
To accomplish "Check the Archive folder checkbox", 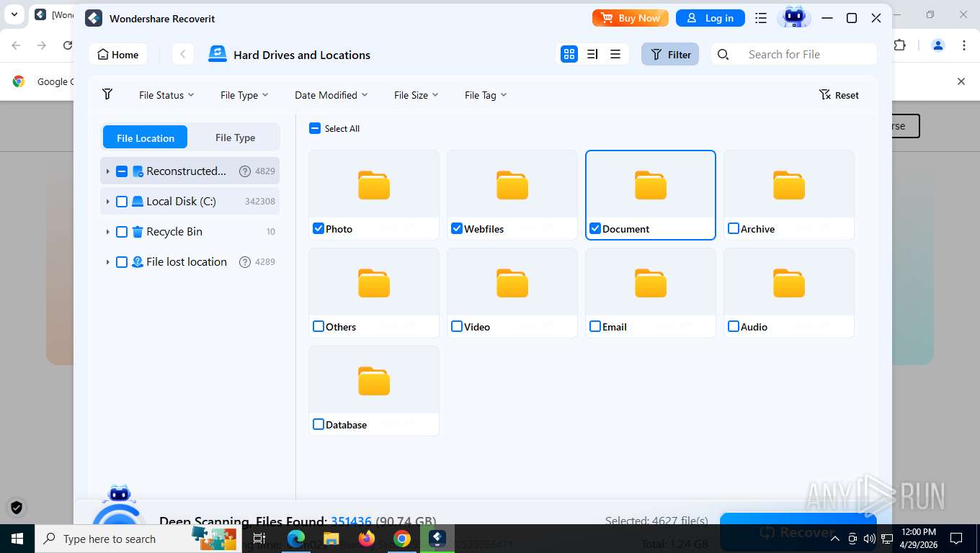I will click(x=734, y=228).
